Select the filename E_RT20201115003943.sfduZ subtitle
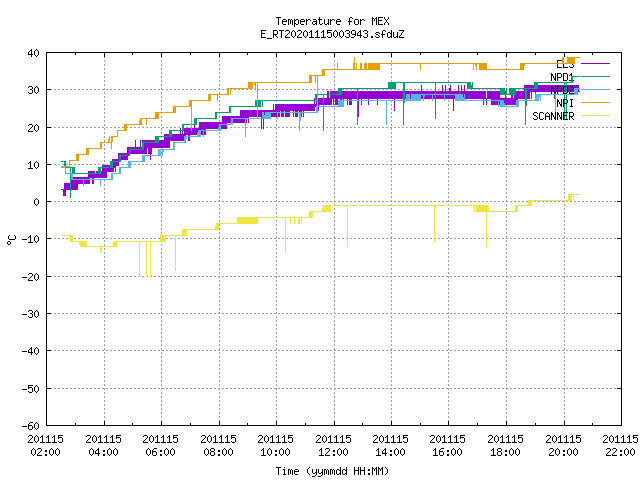640x480 pixels. coord(332,34)
